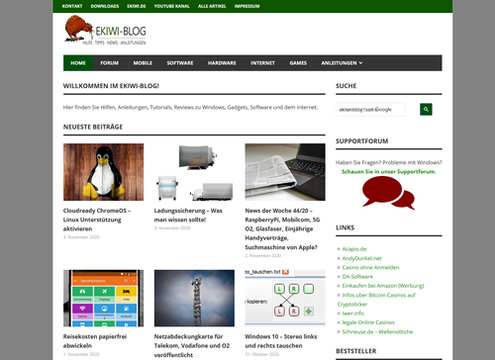495x360 pixels.
Task: Open Schneuse.de Wellensittiche link
Action: point(377,332)
